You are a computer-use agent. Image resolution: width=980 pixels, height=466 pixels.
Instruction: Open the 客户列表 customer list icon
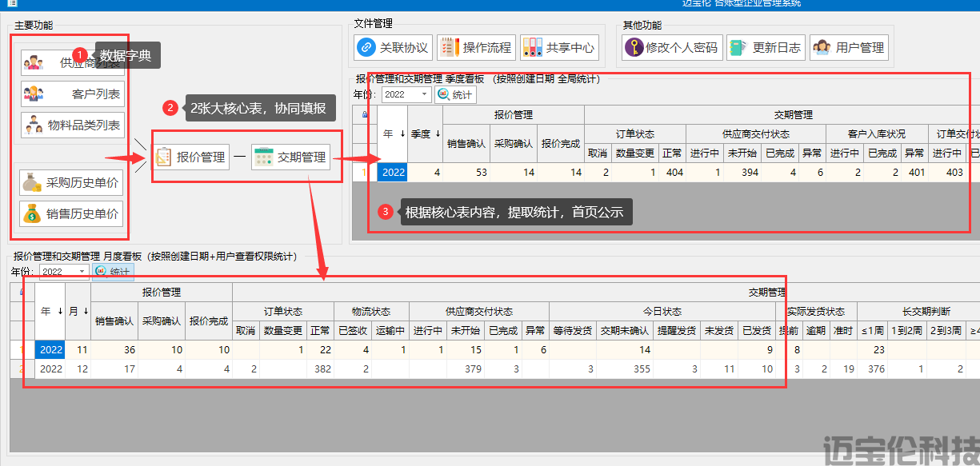tap(34, 94)
